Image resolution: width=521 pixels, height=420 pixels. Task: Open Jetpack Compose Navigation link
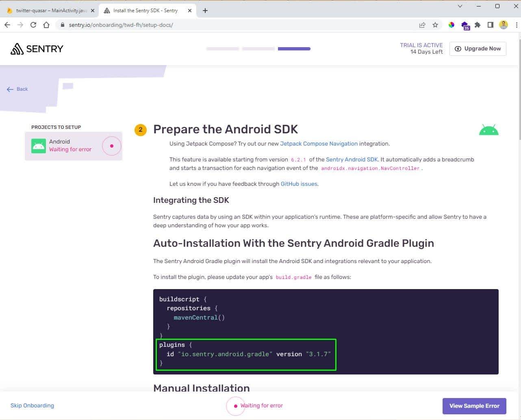coord(319,144)
